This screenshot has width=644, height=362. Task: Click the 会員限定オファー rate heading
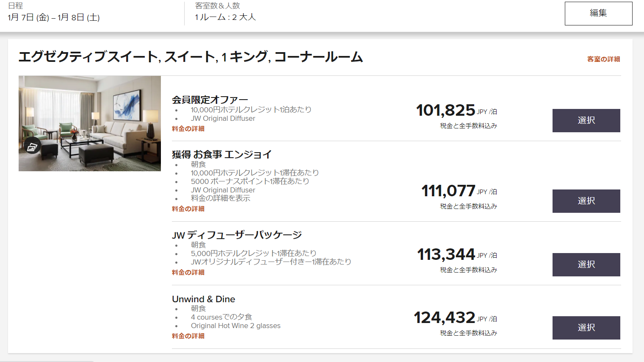(210, 100)
